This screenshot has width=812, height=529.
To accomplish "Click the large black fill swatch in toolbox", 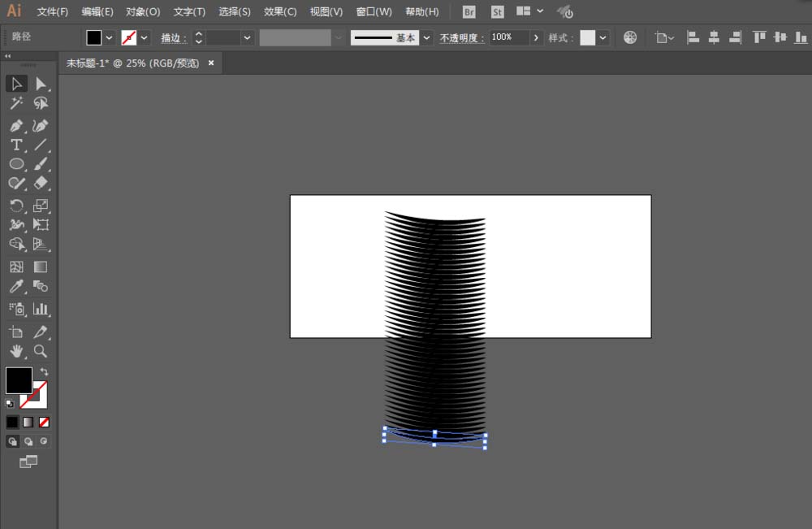I will click(19, 379).
